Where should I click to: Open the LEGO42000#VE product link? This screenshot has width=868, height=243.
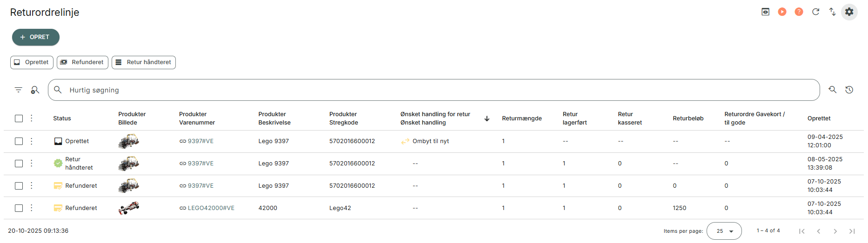pyautogui.click(x=211, y=208)
